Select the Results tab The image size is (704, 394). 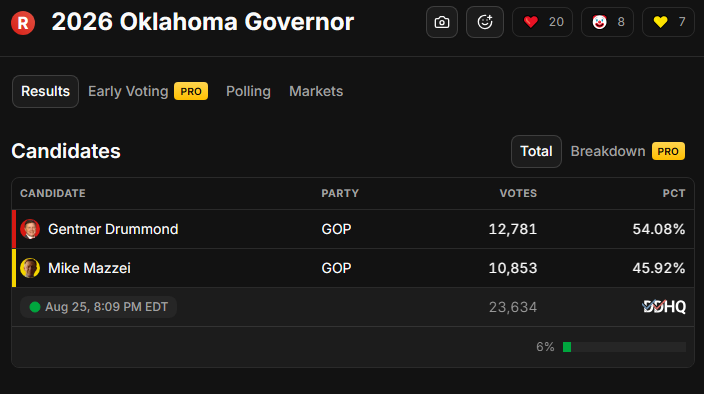[x=45, y=92]
